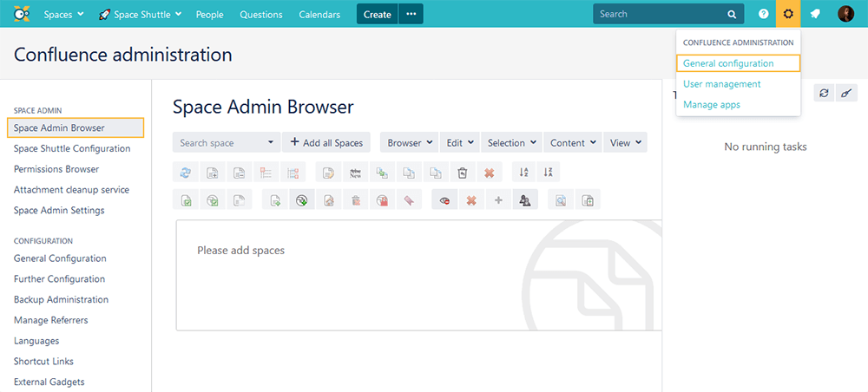Open Space Shuttle Configuration sidebar link

(72, 148)
